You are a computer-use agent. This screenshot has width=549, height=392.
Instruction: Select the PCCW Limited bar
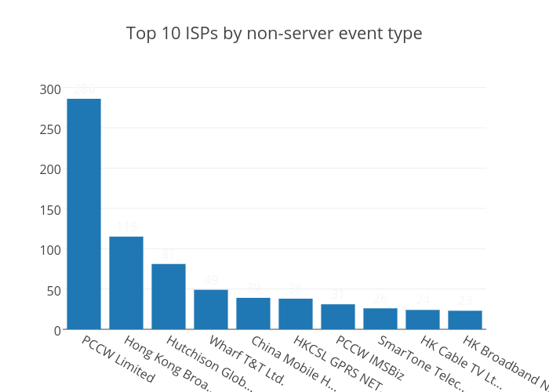84,213
